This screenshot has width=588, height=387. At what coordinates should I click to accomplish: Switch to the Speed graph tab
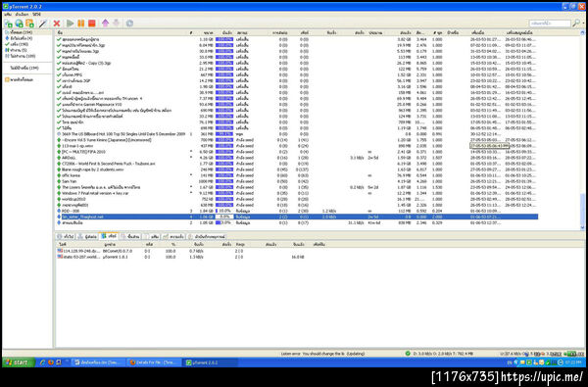point(173,237)
